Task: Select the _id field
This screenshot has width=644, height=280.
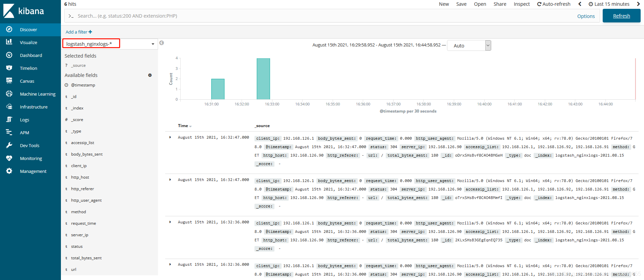Action: coord(74,97)
